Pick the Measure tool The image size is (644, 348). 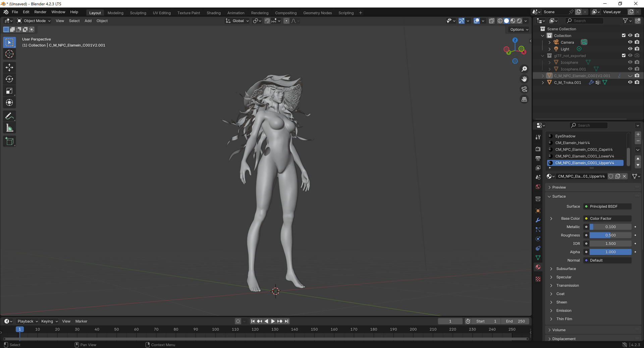(9, 128)
